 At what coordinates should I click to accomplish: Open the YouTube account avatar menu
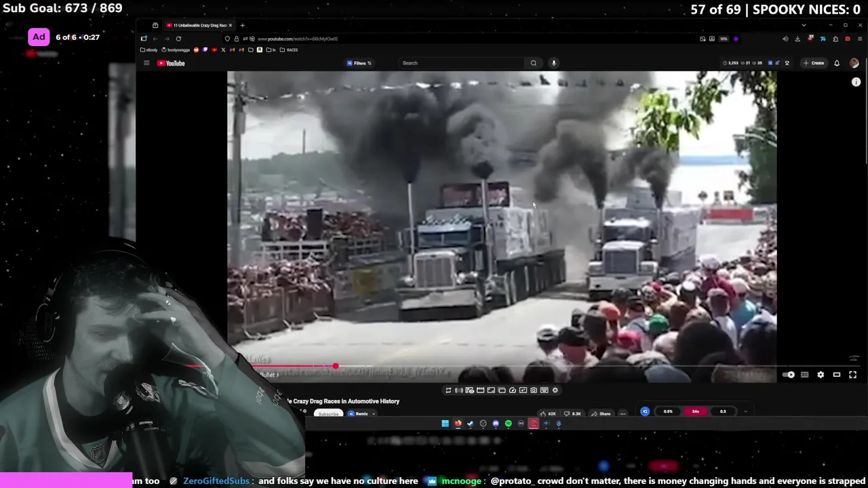[854, 63]
